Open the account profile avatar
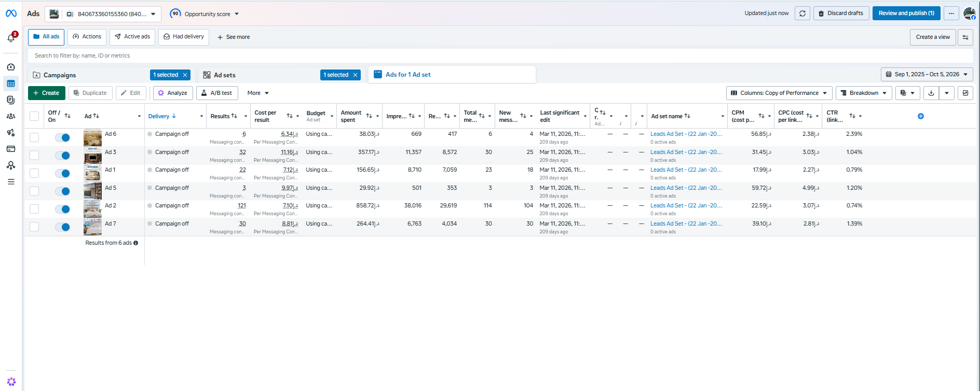 [969, 13]
